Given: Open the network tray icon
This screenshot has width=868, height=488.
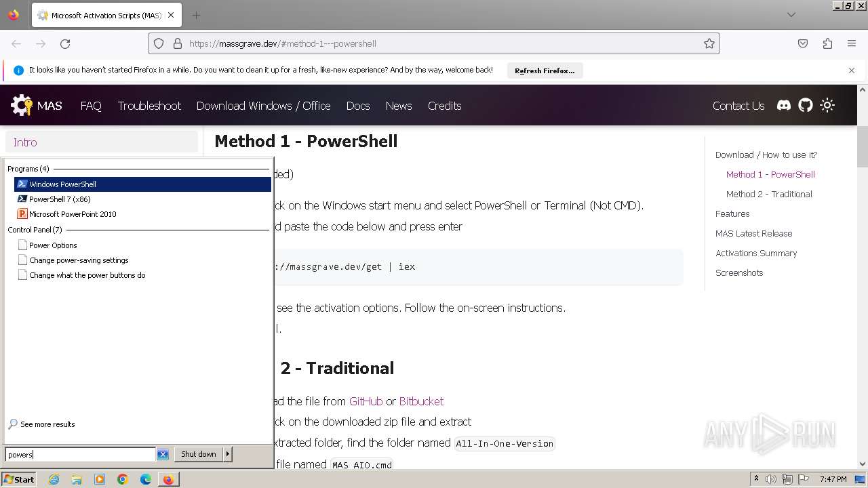Looking at the screenshot, I should point(787,479).
